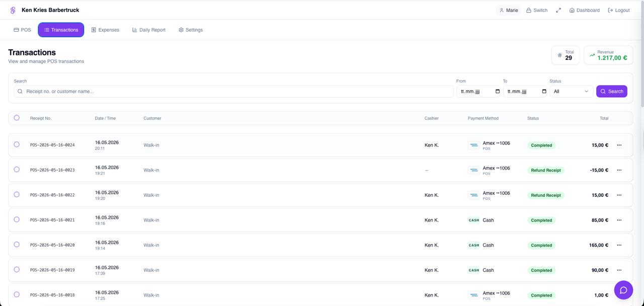Open the three-dot menu for receipt 0019
The height and width of the screenshot is (306, 644).
[619, 270]
